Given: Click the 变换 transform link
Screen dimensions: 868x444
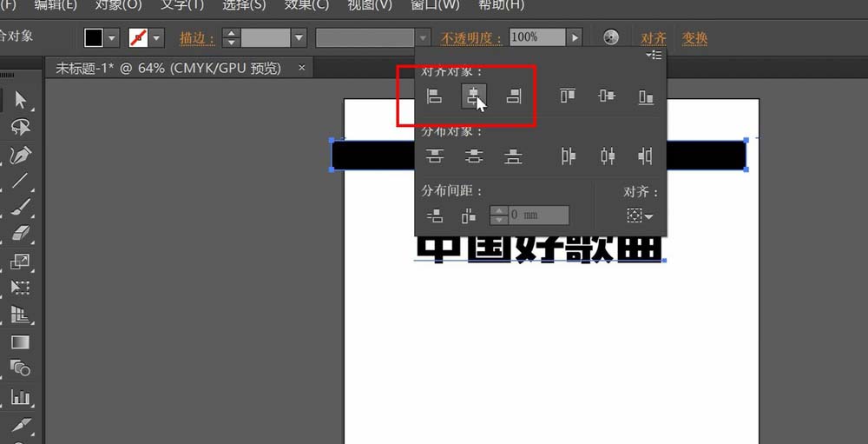Looking at the screenshot, I should click(x=694, y=38).
